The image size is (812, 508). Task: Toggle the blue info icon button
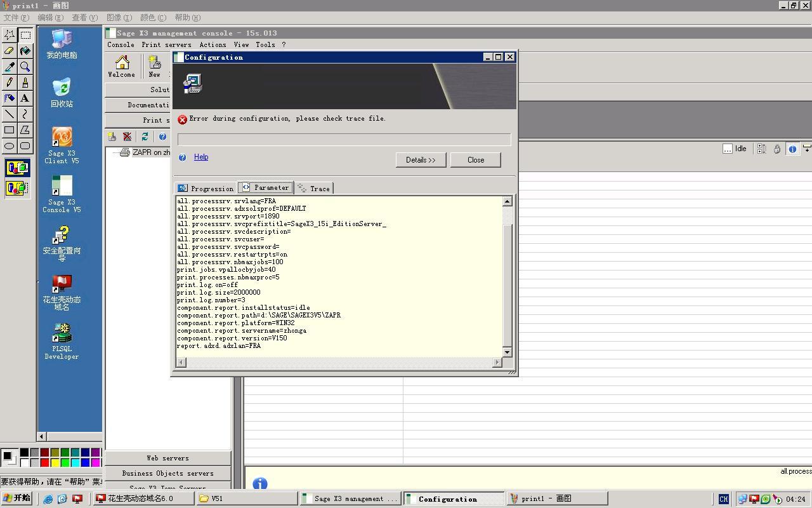792,149
